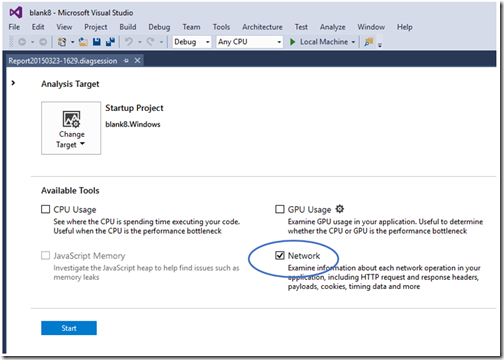Click the blue Start button
504x360 pixels.
point(69,328)
